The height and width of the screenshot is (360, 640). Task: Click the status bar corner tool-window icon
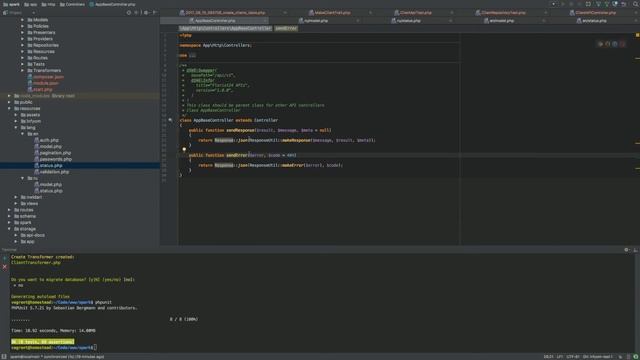click(4, 357)
